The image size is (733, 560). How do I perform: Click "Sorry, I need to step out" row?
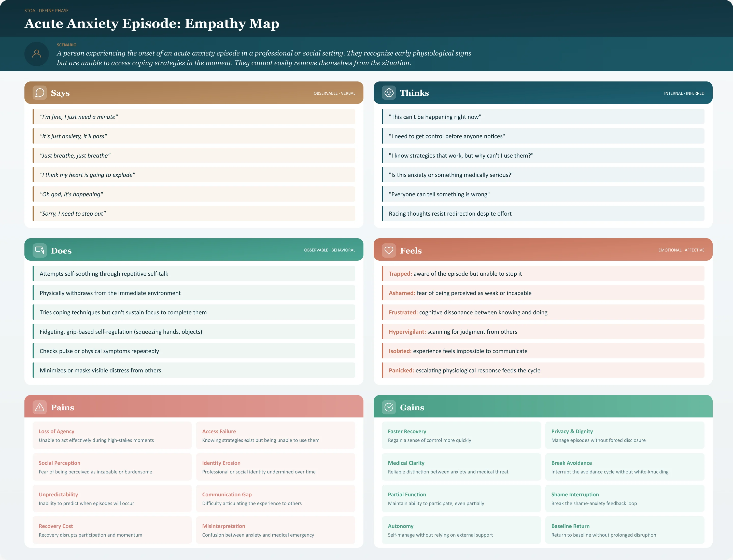(x=194, y=213)
